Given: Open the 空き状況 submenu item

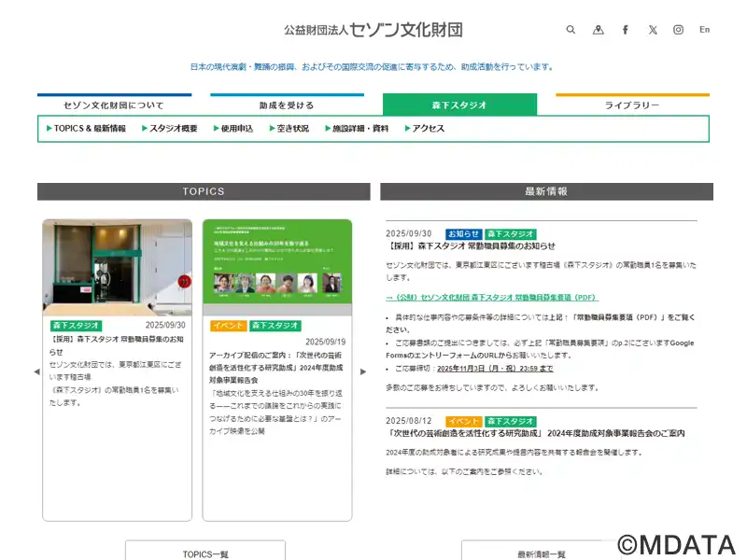Looking at the screenshot, I should pos(289,129).
